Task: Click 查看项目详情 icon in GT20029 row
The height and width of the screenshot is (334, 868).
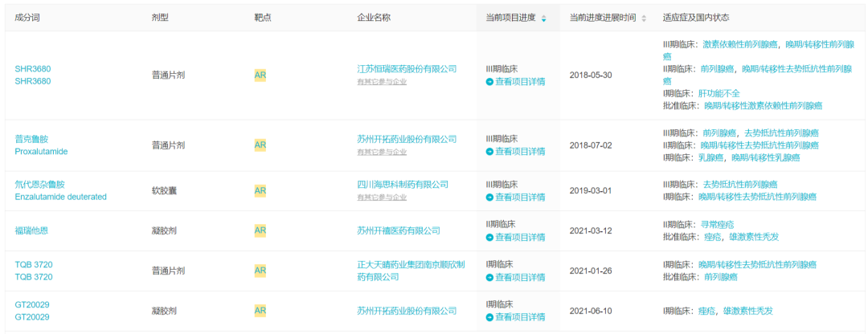Action: [489, 317]
